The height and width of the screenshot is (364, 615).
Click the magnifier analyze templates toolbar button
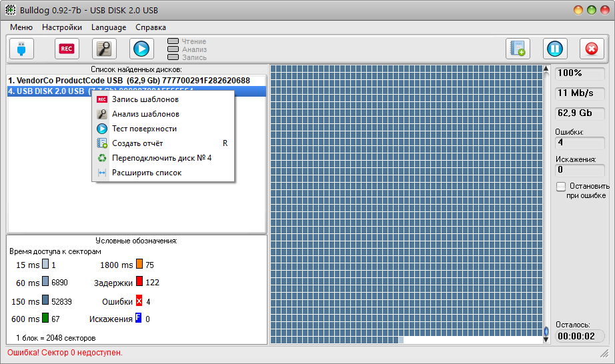[104, 49]
